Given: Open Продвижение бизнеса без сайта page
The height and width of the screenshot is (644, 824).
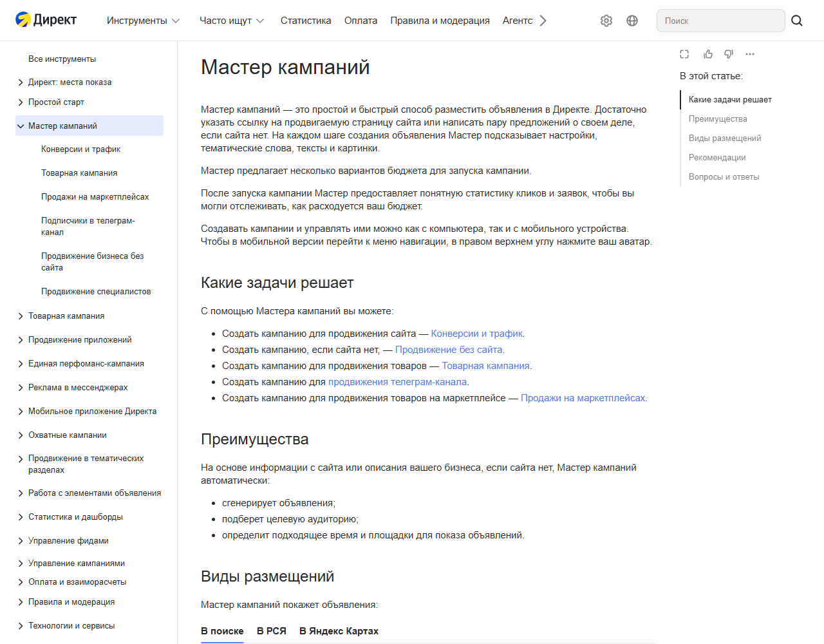Looking at the screenshot, I should point(92,261).
